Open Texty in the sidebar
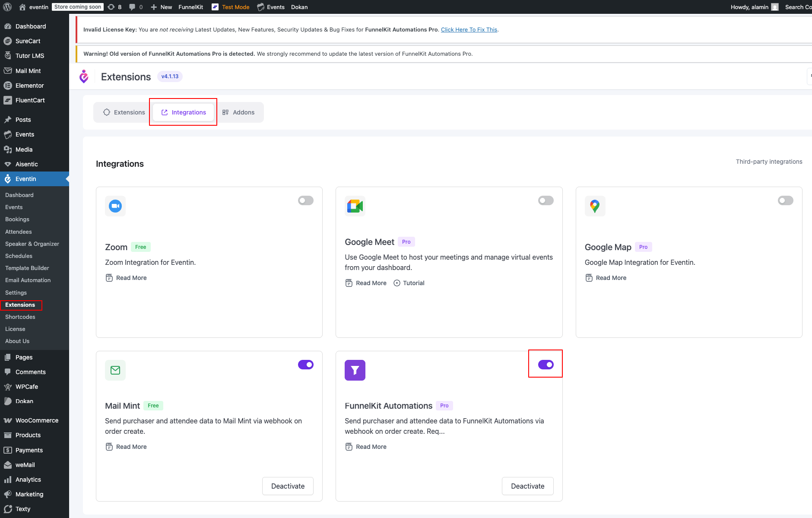 (35, 509)
